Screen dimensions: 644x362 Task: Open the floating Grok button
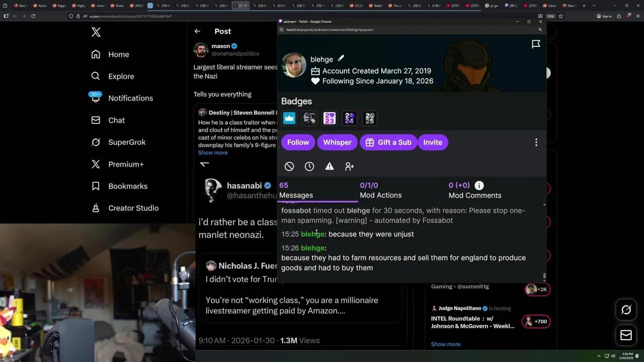626,310
